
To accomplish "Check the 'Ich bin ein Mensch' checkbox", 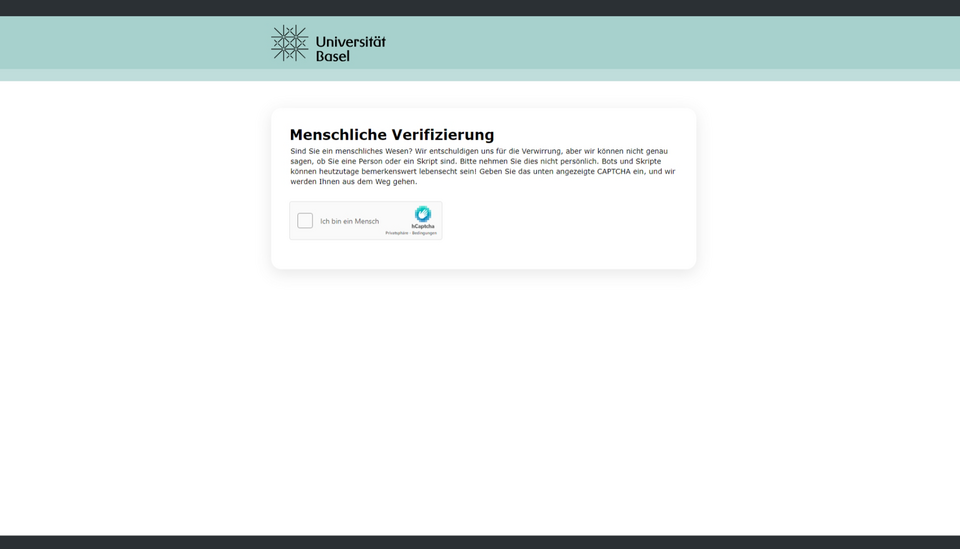I will pos(305,221).
